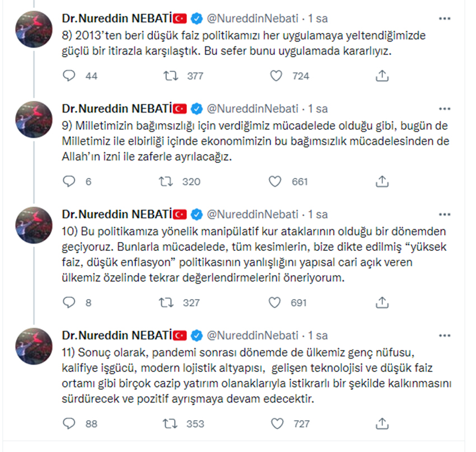Reply to tweet 11 with 88 replies
Viewport: 476px width, 452px height.
69,423
